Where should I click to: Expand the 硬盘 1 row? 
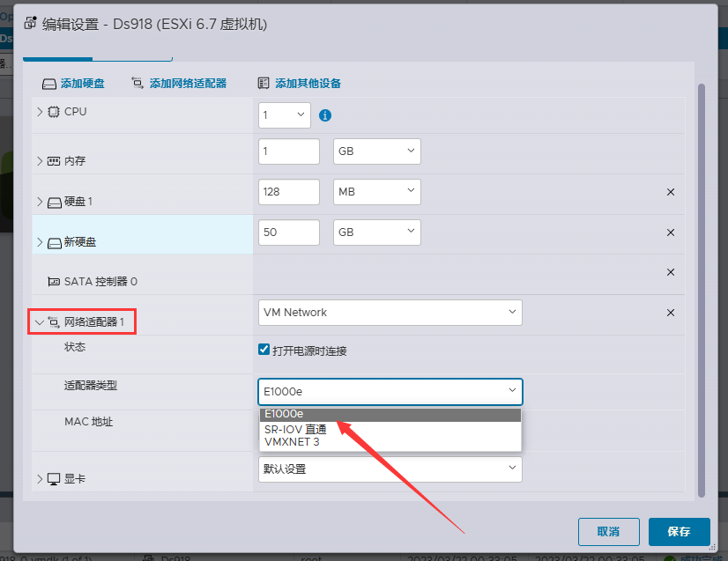tap(40, 202)
